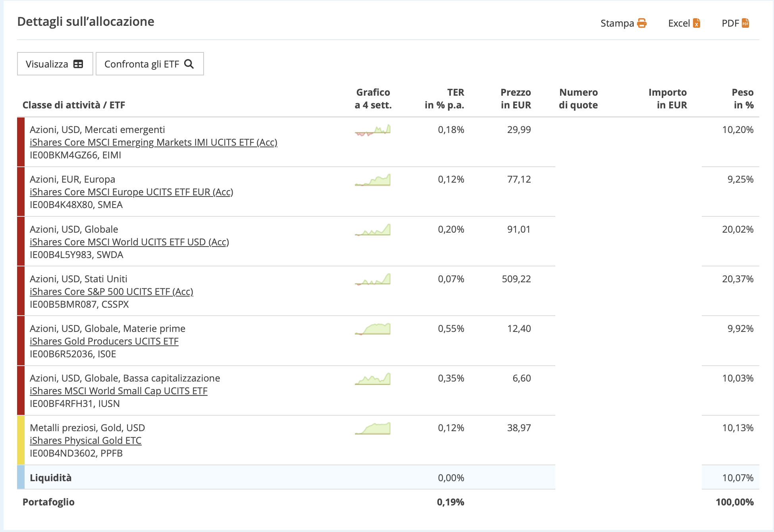The width and height of the screenshot is (774, 532).
Task: Click the Excel export file icon
Action: coord(696,23)
